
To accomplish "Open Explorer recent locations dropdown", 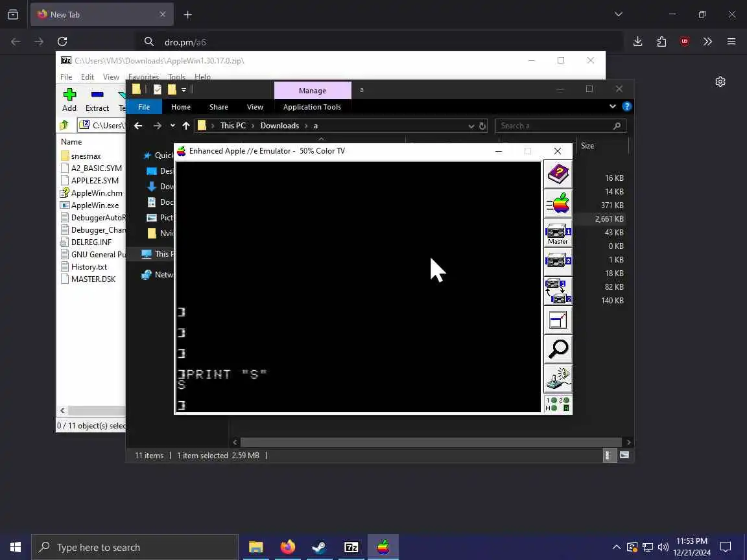I will coord(172,126).
